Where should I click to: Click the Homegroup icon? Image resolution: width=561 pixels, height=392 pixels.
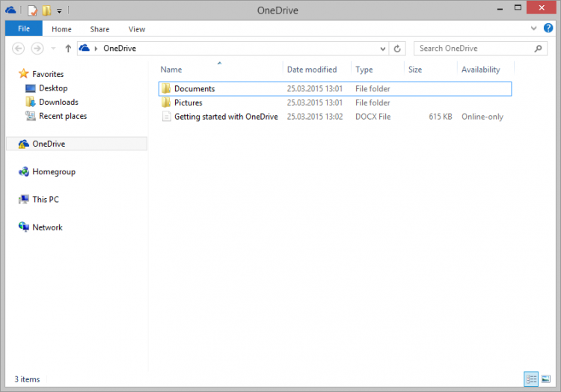click(x=24, y=171)
